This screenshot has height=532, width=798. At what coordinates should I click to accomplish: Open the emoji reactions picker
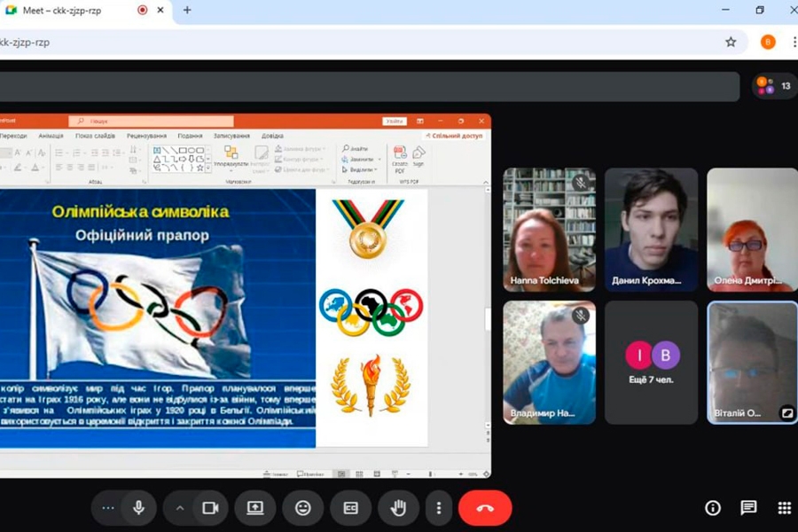click(x=303, y=507)
